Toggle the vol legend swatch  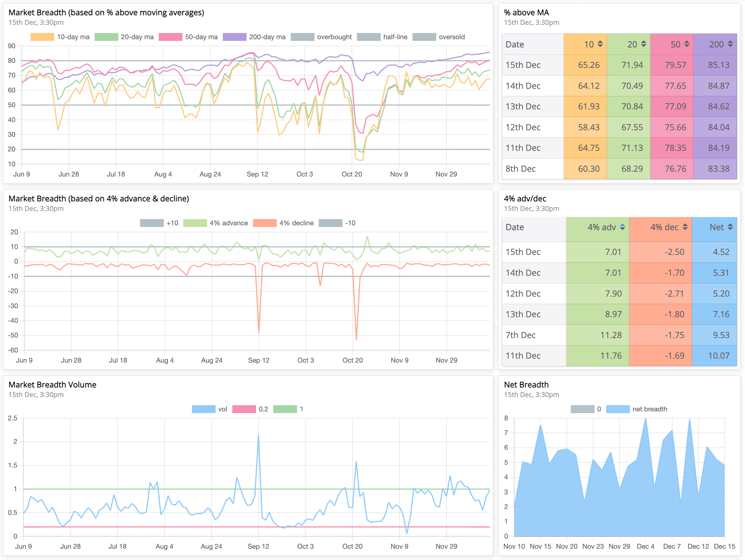pos(204,409)
